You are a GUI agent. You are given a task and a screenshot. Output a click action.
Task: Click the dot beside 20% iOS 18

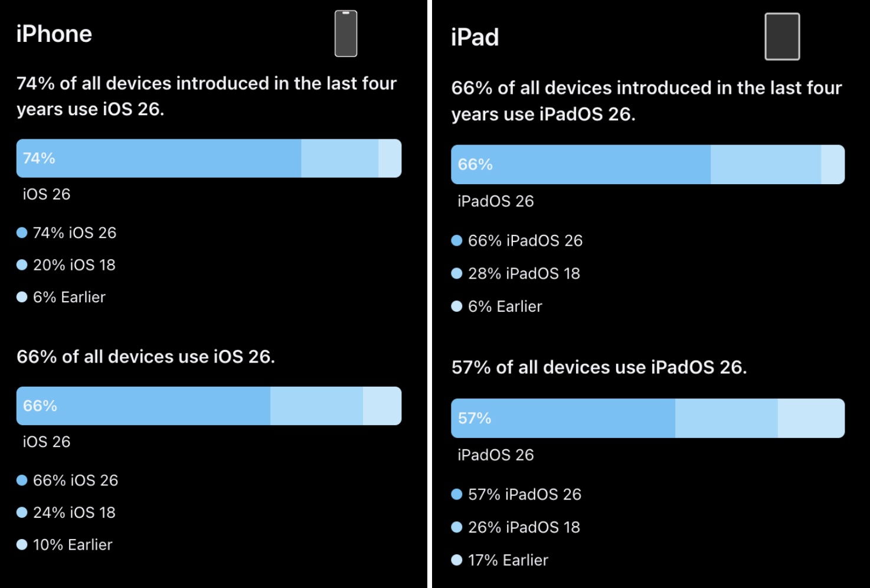(22, 265)
